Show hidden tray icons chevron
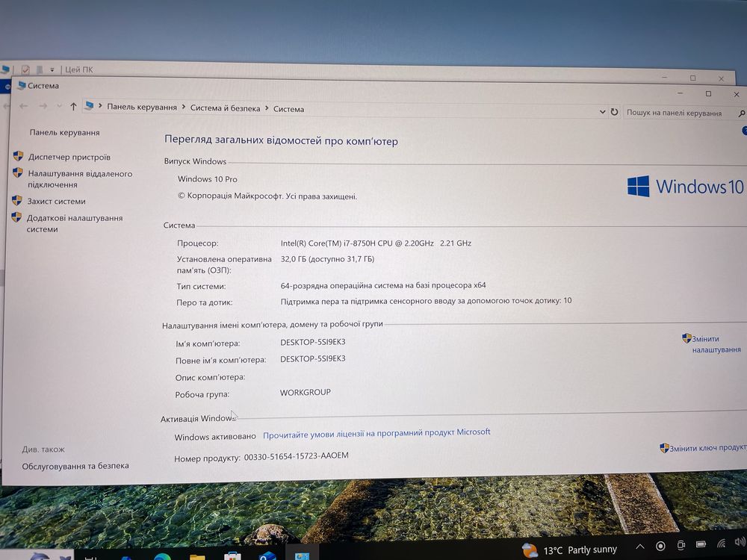The width and height of the screenshot is (747, 560). click(x=640, y=547)
